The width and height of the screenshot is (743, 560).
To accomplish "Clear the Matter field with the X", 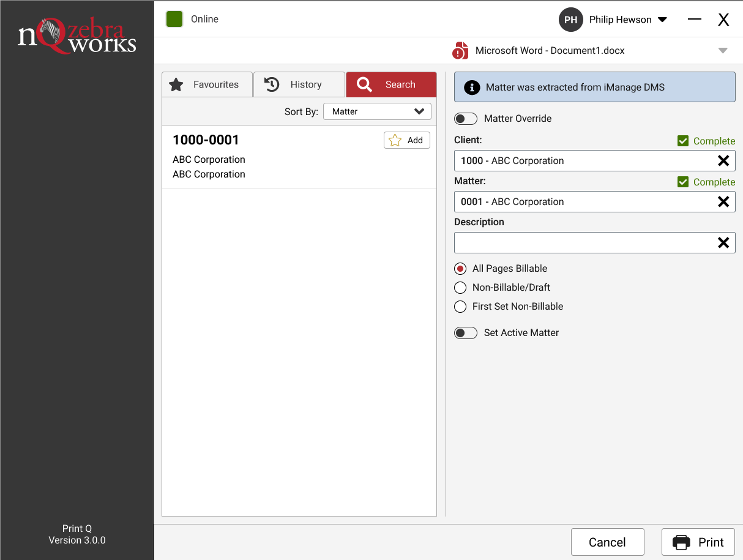I will tap(723, 201).
